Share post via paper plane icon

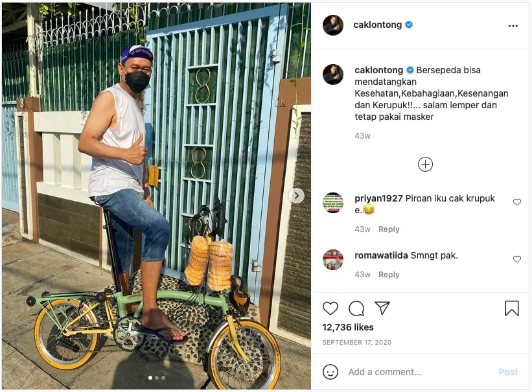382,308
